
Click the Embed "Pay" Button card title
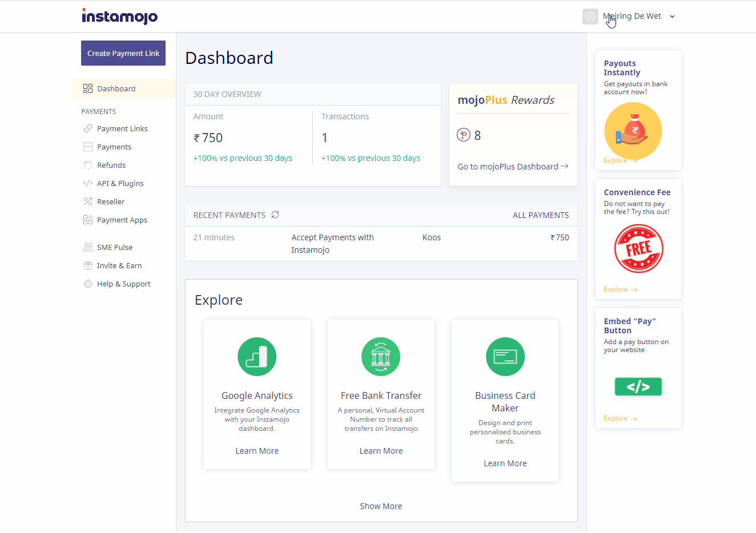tap(630, 326)
